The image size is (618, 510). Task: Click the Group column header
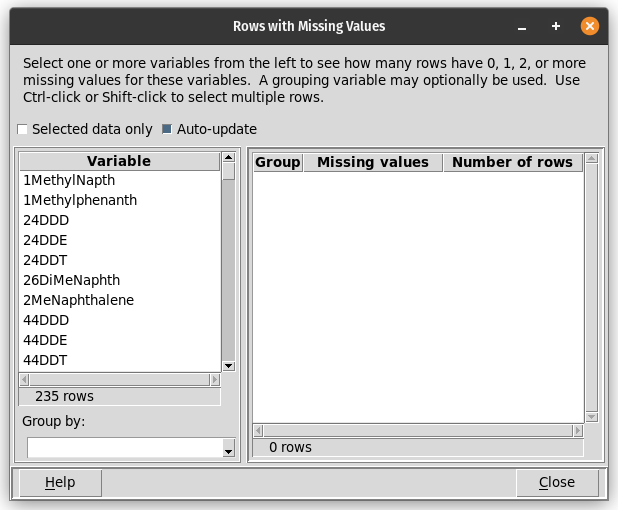click(278, 162)
